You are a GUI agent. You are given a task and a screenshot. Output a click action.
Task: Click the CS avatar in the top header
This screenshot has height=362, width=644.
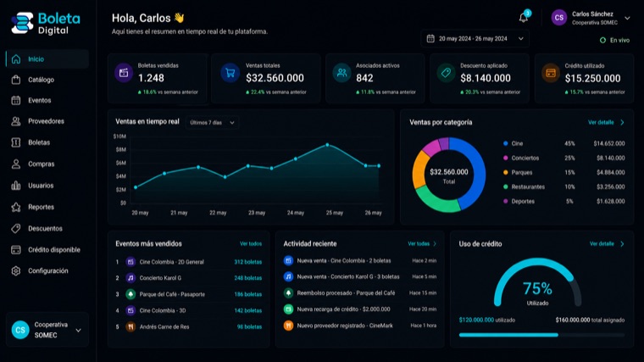click(559, 18)
